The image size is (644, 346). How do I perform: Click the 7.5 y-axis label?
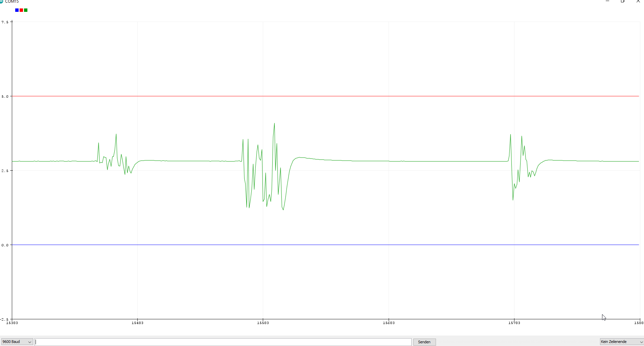coord(5,22)
